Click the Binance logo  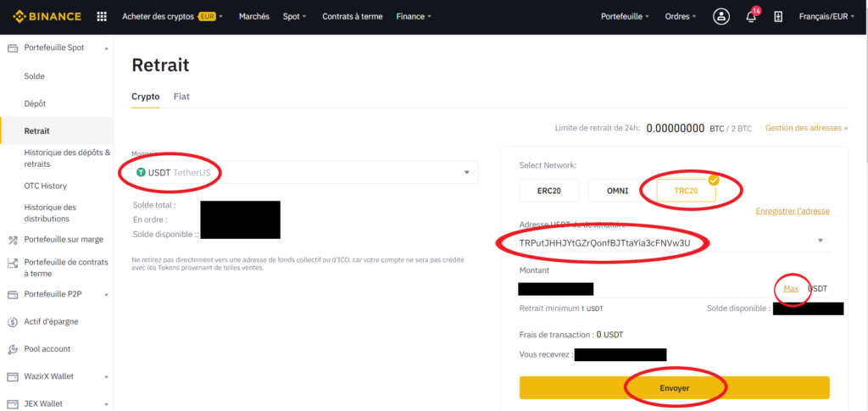click(47, 17)
